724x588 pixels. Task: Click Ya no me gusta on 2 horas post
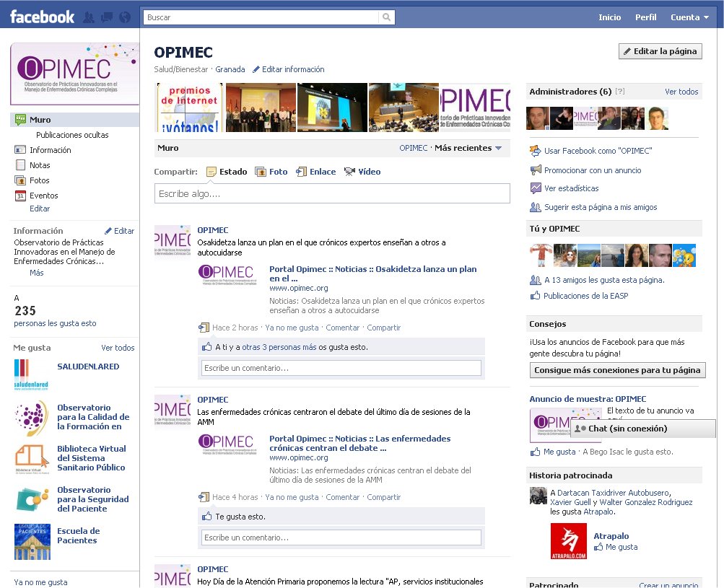(292, 328)
